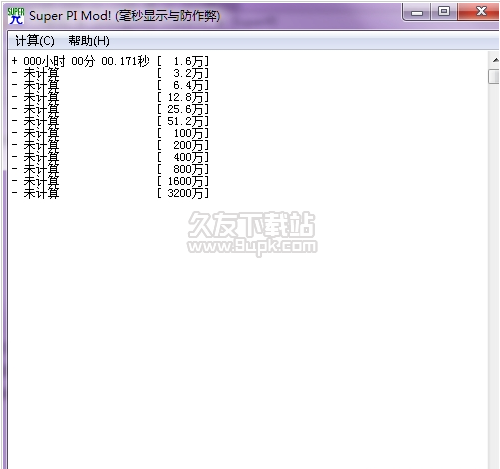This screenshot has height=469, width=500.
Task: Click the scrollbar up arrow
Action: (495, 60)
